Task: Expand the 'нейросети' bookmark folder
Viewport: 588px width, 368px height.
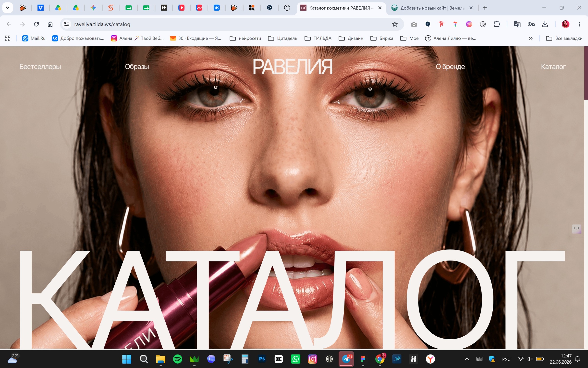Action: pyautogui.click(x=245, y=38)
